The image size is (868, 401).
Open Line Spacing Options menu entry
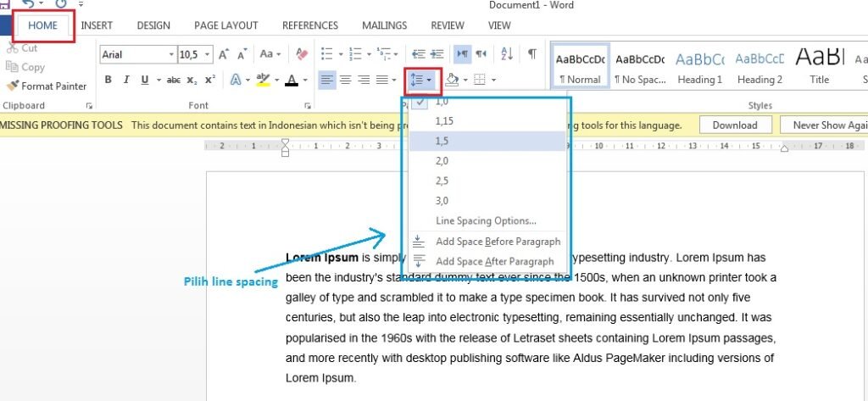[x=486, y=220]
